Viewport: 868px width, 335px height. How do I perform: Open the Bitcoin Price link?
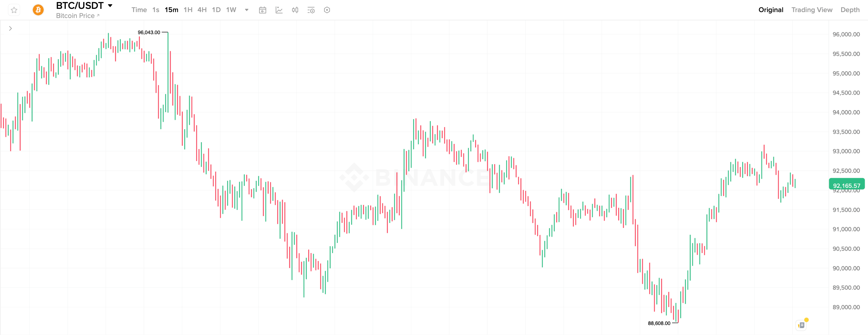click(77, 16)
